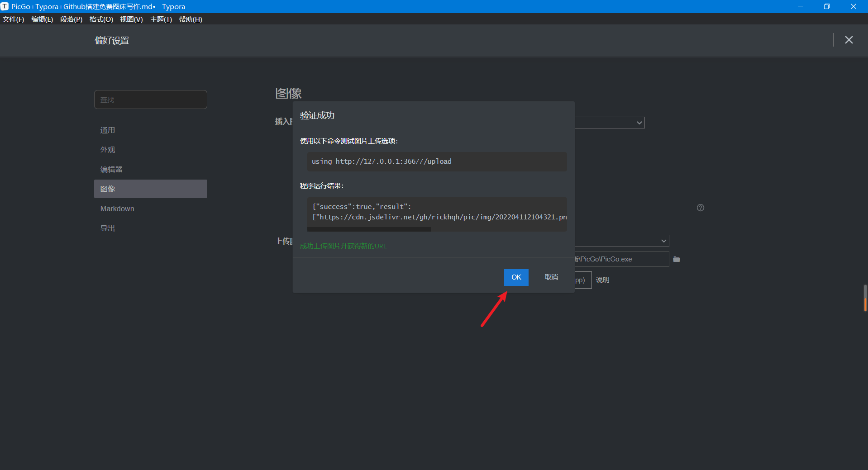
Task: Open the 格式(O) menu
Action: point(101,19)
